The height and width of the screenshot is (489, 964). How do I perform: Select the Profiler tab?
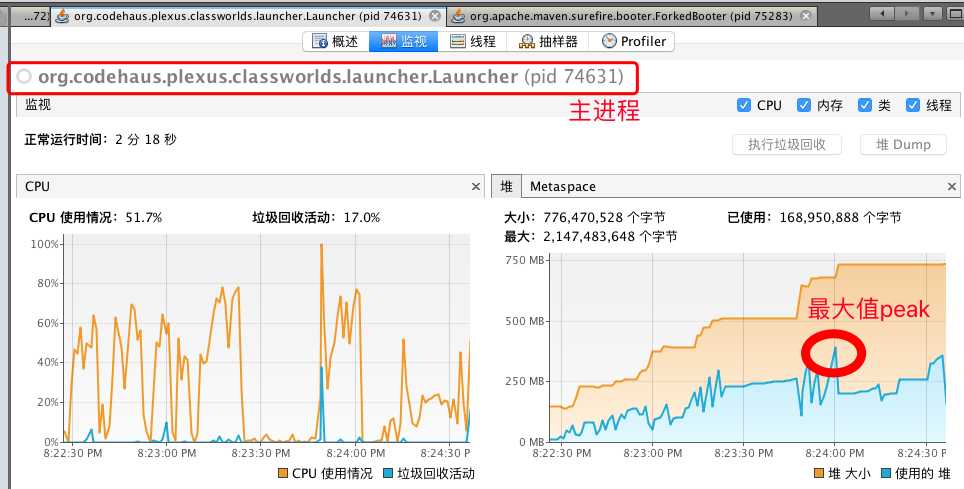tap(633, 41)
